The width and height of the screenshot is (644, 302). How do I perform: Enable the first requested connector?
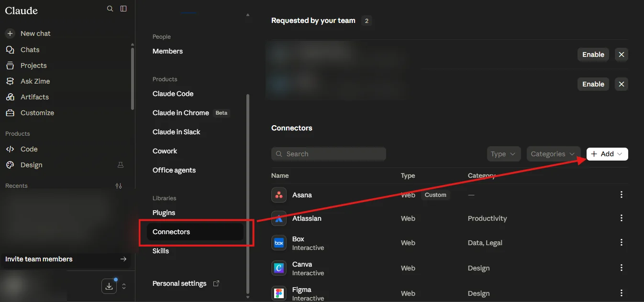(593, 54)
